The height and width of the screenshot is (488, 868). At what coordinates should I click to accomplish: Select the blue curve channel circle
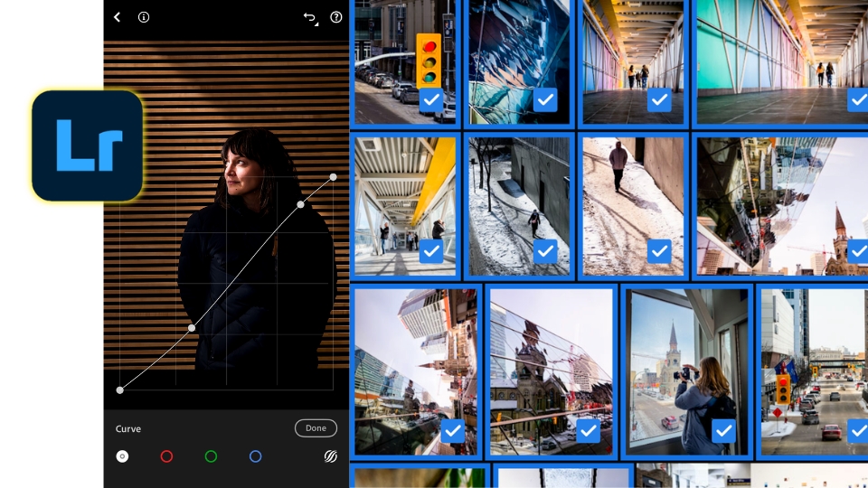pyautogui.click(x=255, y=456)
